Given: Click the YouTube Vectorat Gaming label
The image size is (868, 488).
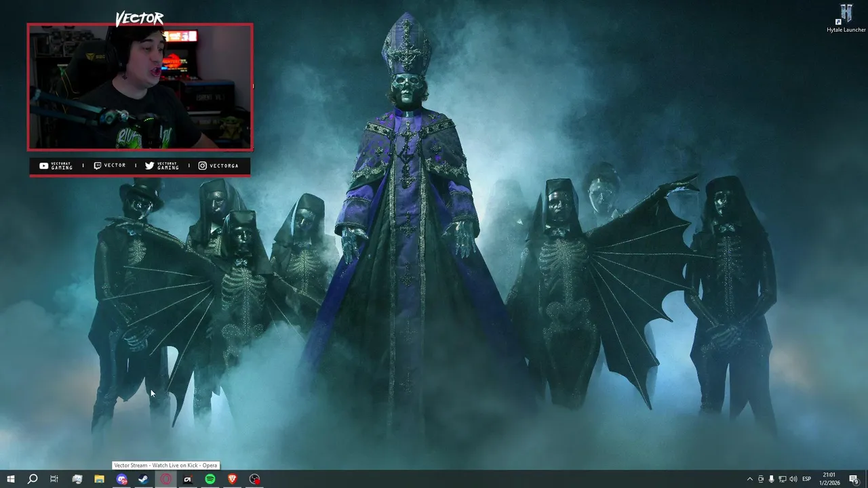Looking at the screenshot, I should (56, 165).
